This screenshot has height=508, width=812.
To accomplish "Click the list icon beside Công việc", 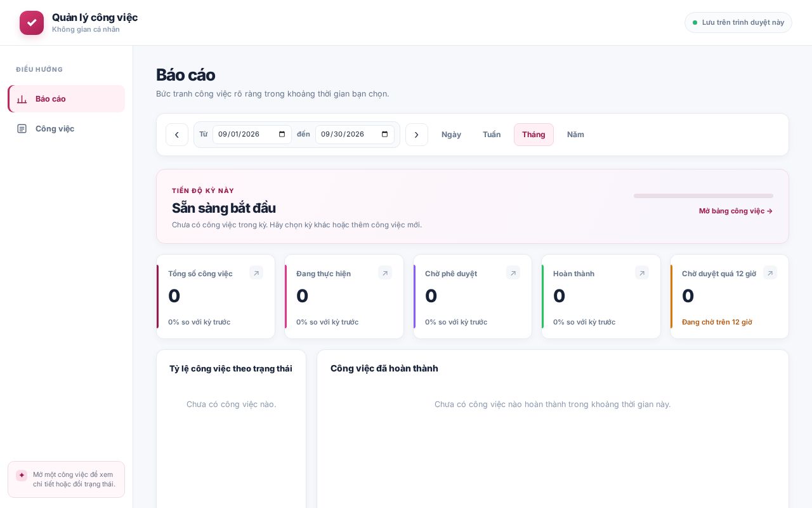I will point(22,129).
